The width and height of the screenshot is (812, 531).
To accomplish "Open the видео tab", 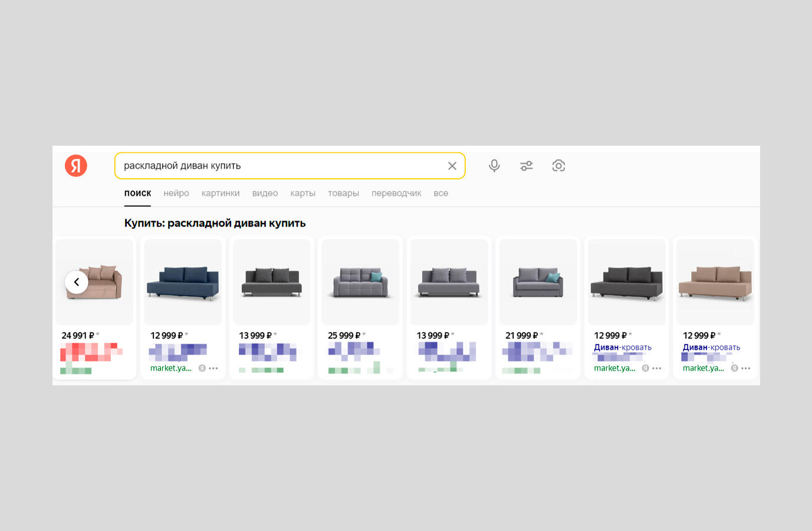I will [265, 193].
